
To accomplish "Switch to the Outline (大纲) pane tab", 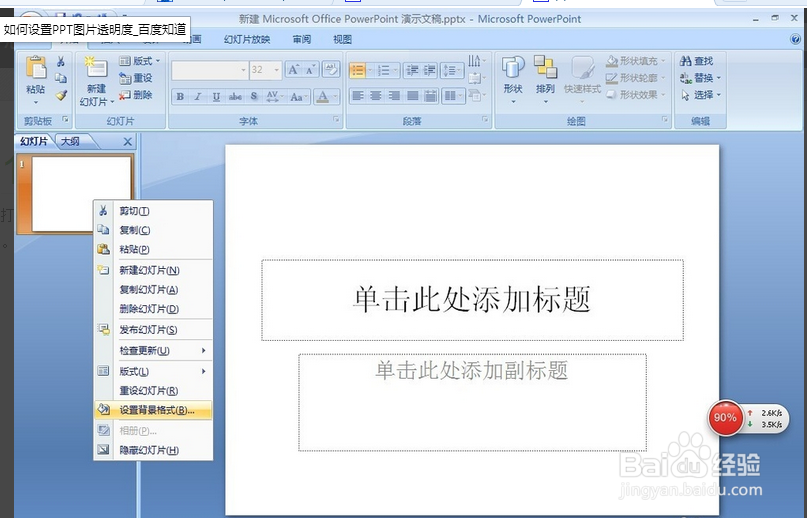I will [x=70, y=141].
